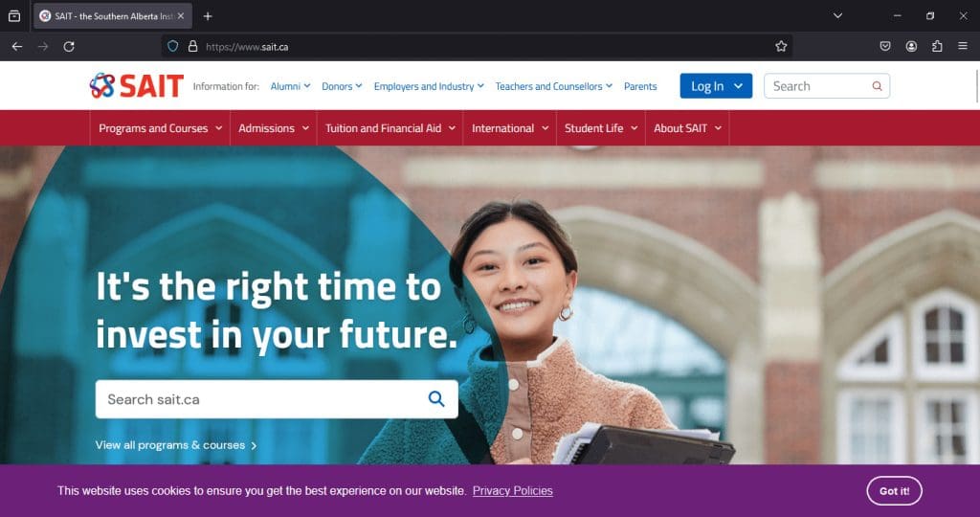Image resolution: width=980 pixels, height=517 pixels.
Task: Click the tracking protection shield icon
Action: coord(173,46)
